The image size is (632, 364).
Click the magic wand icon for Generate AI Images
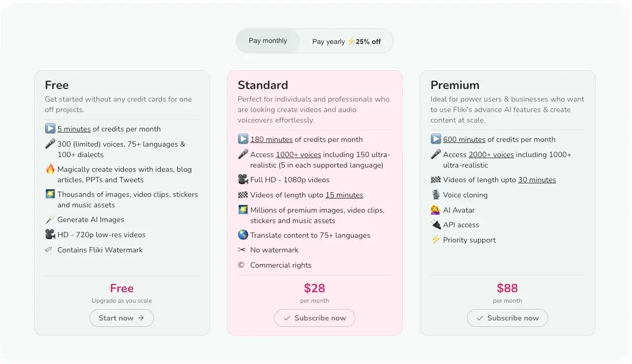click(50, 219)
